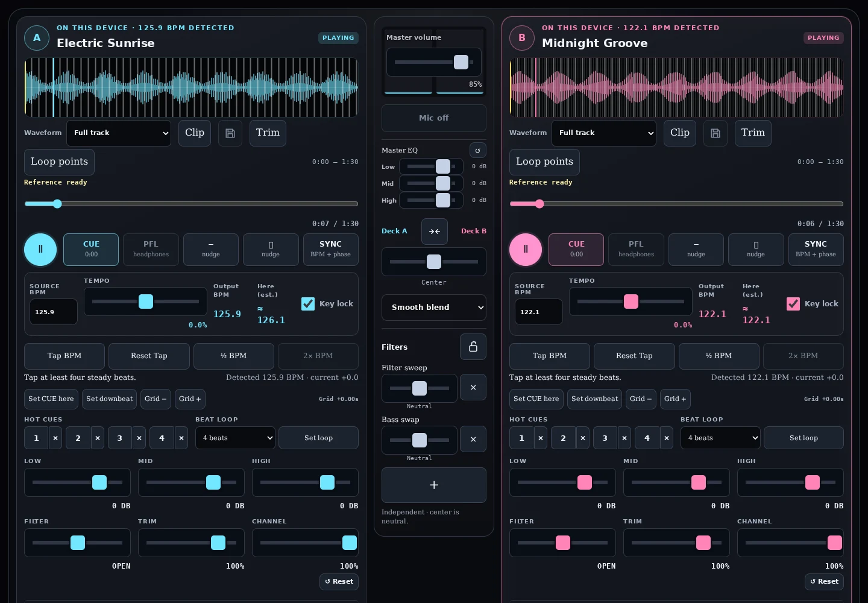The height and width of the screenshot is (603, 868).
Task: Open the Smooth blend crossfade dropdown
Action: pyautogui.click(x=434, y=308)
